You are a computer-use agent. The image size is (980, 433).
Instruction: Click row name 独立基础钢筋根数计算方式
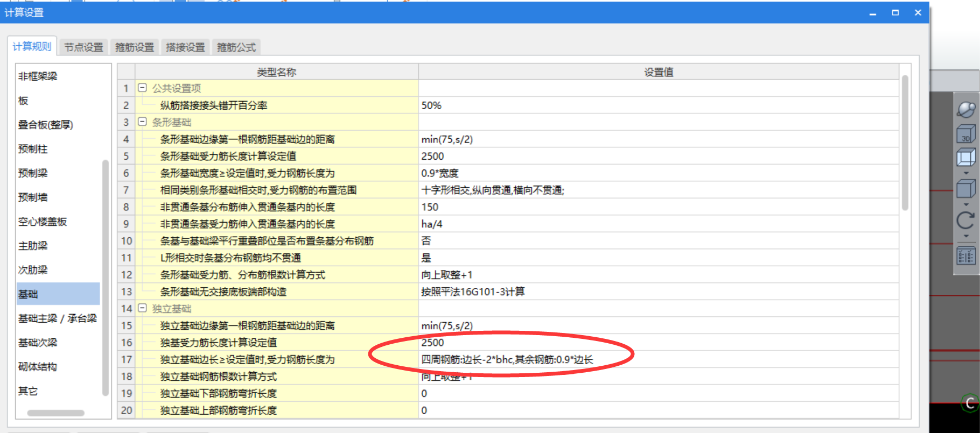pyautogui.click(x=219, y=377)
